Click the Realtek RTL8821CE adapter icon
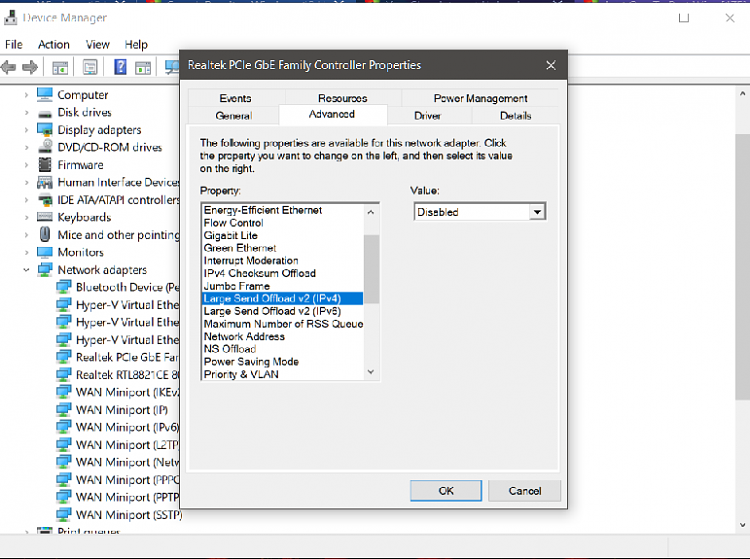 pos(63,374)
